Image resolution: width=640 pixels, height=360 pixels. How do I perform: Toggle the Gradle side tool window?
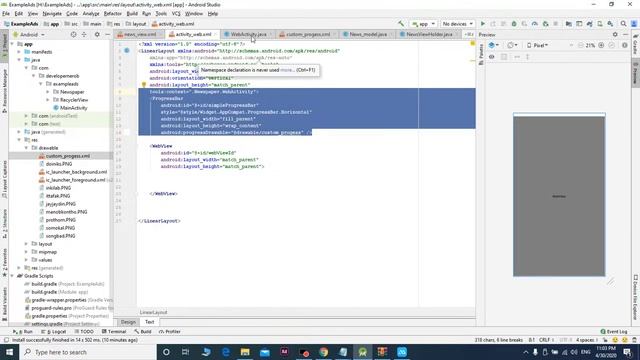[x=636, y=44]
